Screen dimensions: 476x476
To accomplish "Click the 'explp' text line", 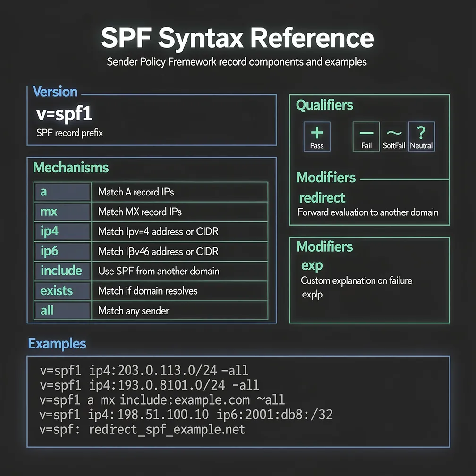I will coord(312,295).
